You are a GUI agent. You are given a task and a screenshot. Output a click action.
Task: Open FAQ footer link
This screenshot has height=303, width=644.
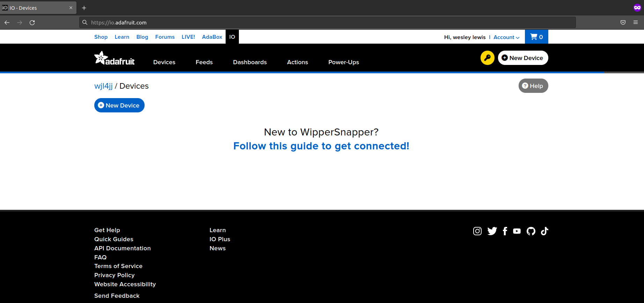[x=101, y=257]
